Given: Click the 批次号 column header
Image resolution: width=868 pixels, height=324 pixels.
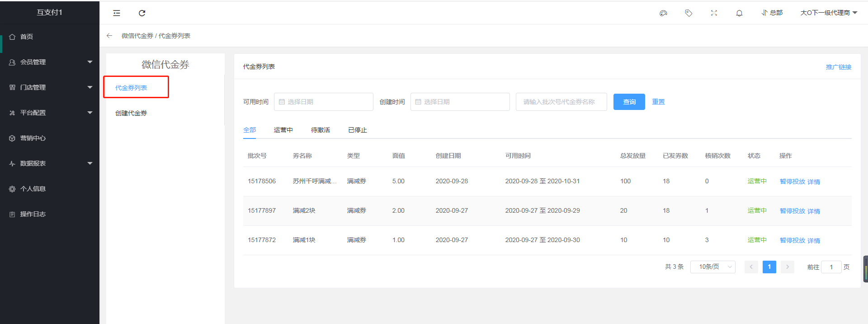Looking at the screenshot, I should point(257,156).
